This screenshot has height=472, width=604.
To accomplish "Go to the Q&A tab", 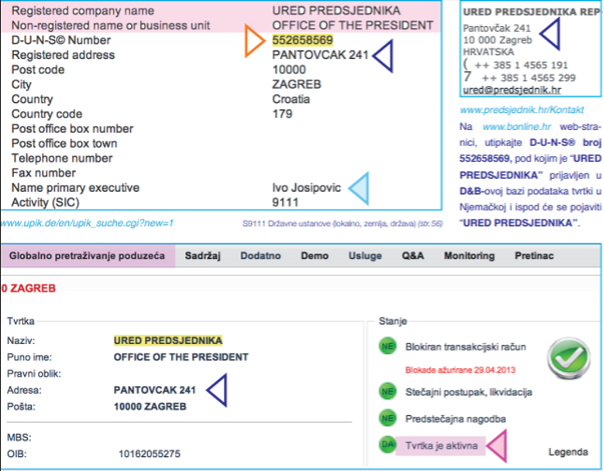I will [413, 256].
